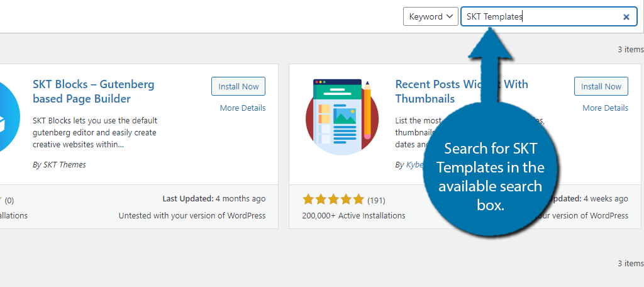The height and width of the screenshot is (287, 644).
Task: Click the SKT Blocks plugin logo icon
Action: point(9,118)
